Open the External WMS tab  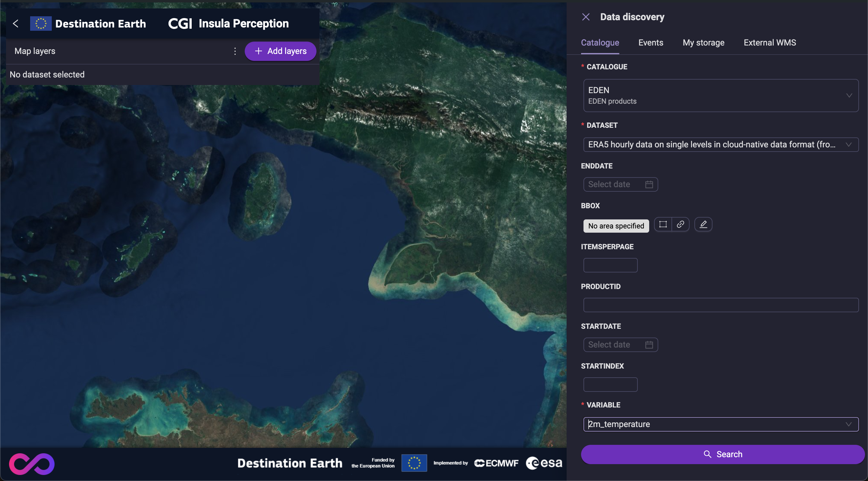pyautogui.click(x=770, y=43)
